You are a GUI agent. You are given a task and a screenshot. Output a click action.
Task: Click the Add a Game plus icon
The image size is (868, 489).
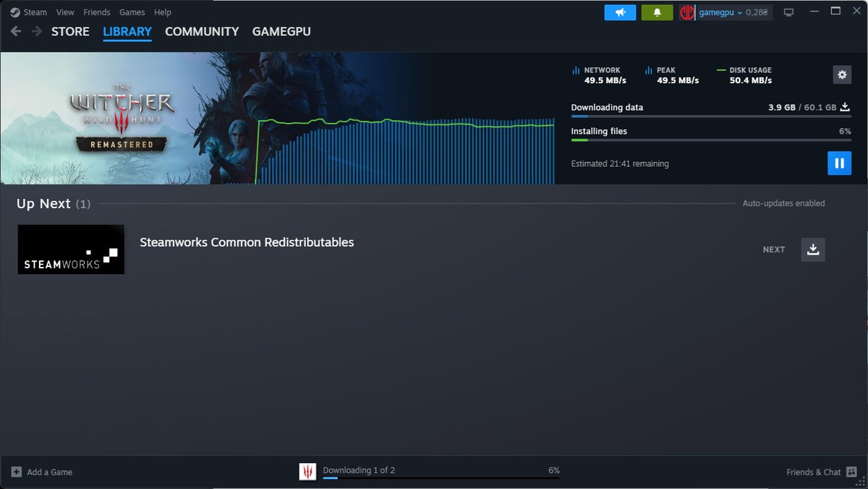(16, 472)
